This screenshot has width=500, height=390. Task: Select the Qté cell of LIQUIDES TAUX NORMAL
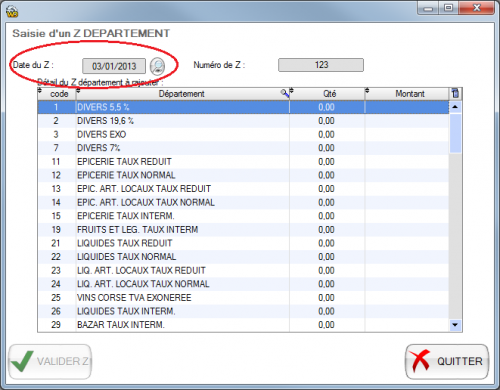click(x=327, y=257)
